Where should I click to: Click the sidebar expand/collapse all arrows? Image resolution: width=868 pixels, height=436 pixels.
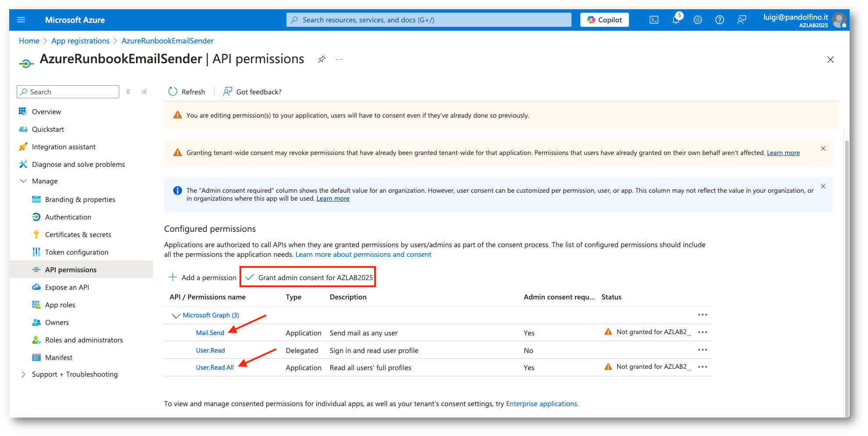point(128,92)
